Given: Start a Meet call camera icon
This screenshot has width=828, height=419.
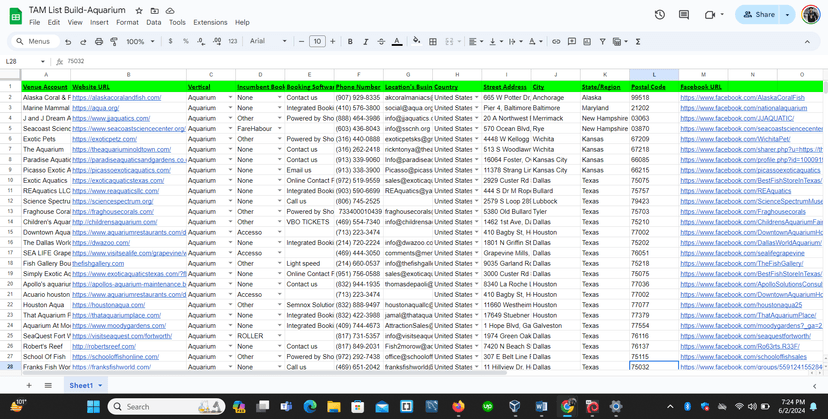Looking at the screenshot, I should pyautogui.click(x=710, y=15).
